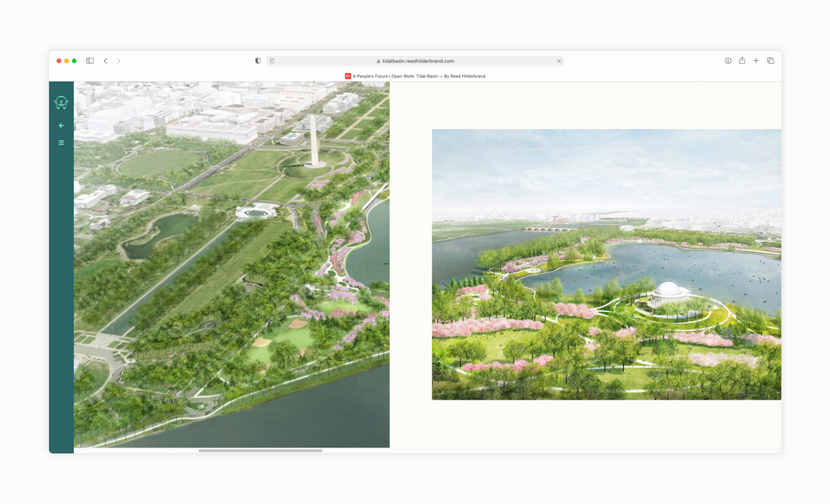Viewport: 830px width, 504px height.
Task: Click the forward navigation chevron
Action: coord(120,60)
